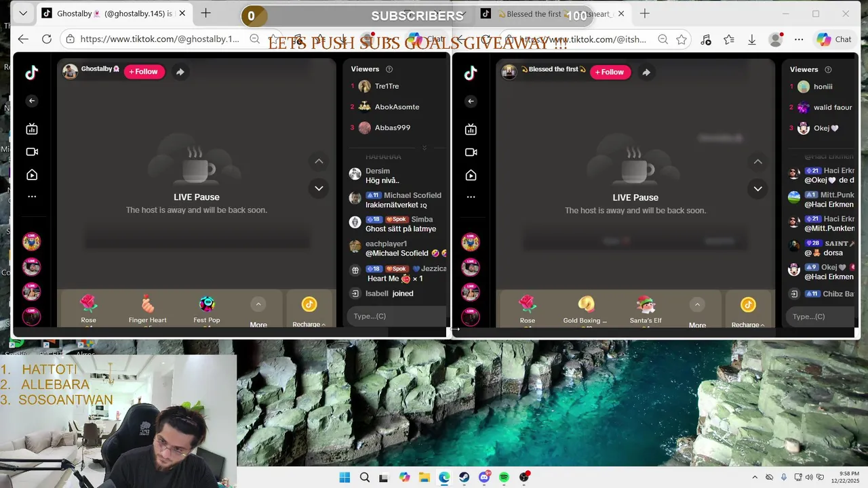Open Copilot Chat in right browser

tap(834, 39)
